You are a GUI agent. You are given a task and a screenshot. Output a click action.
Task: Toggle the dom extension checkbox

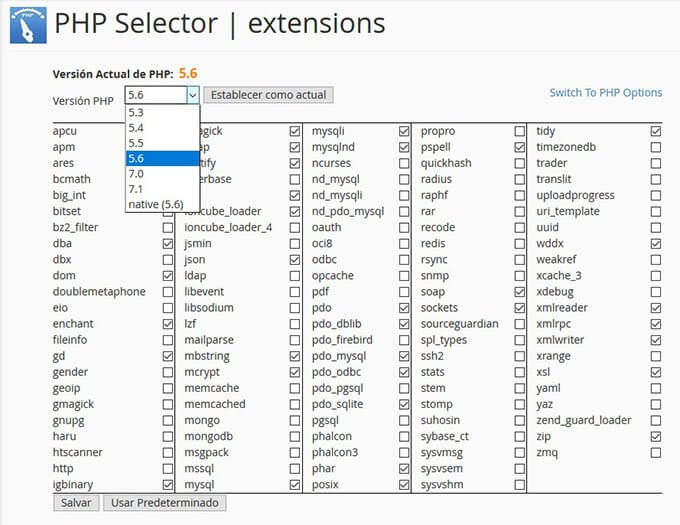[x=168, y=276]
